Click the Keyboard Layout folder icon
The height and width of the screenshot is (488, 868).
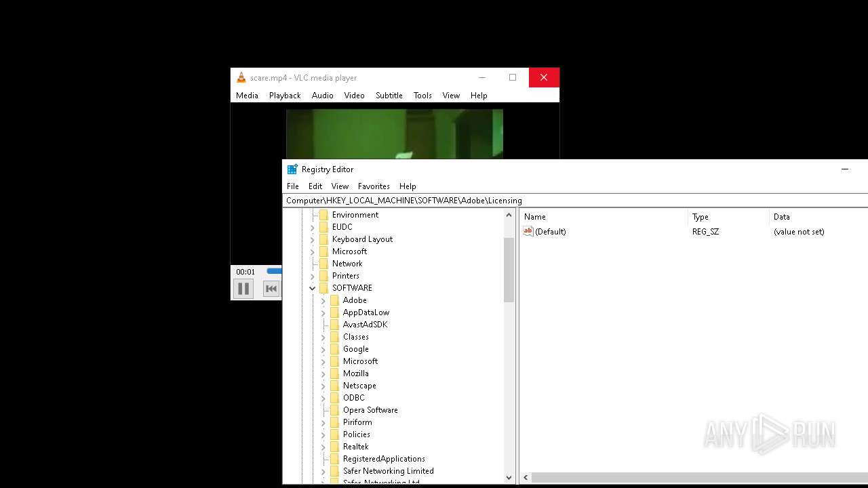click(323, 239)
